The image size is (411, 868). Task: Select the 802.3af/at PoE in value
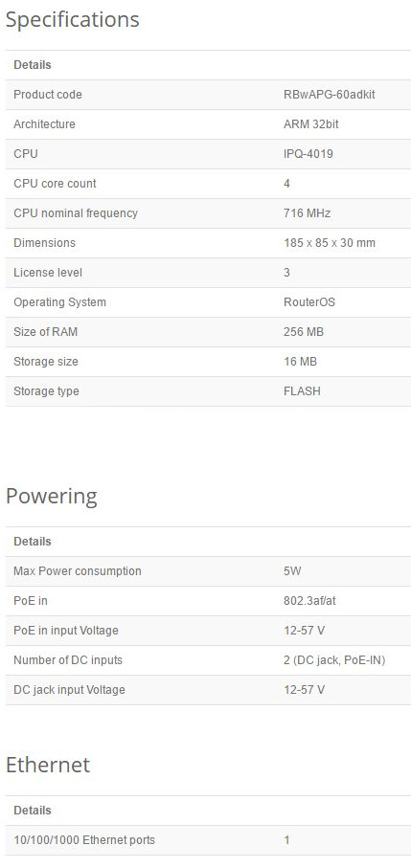coord(309,601)
